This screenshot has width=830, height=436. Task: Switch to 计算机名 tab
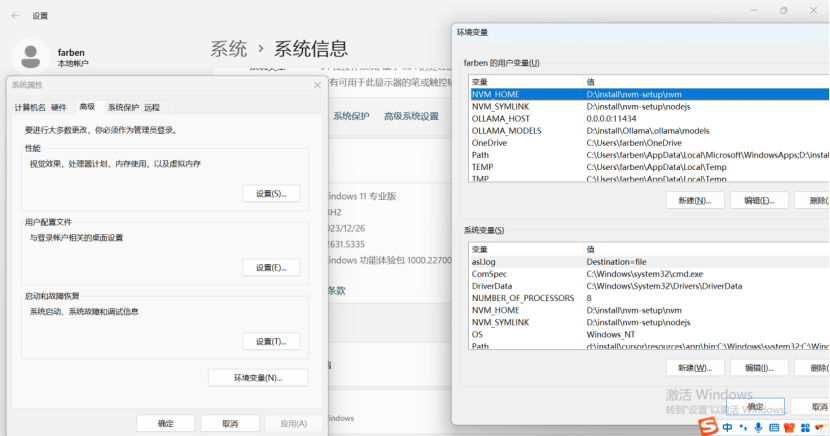30,107
